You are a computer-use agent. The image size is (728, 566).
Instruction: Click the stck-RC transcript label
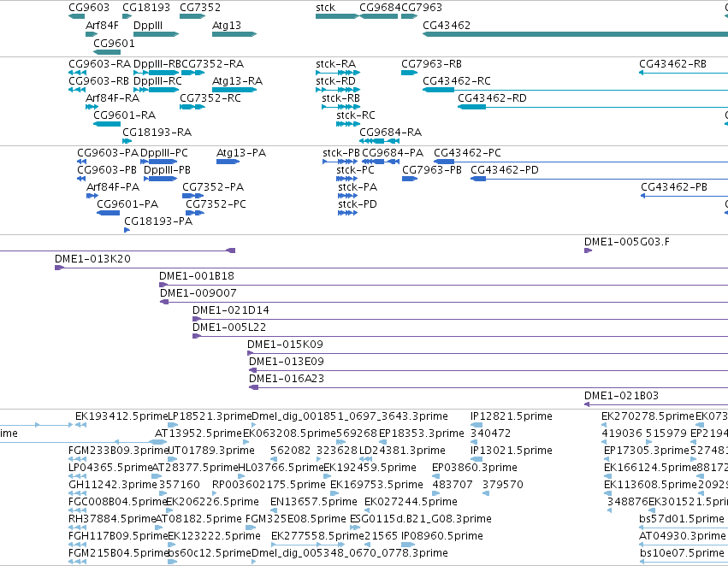[356, 115]
